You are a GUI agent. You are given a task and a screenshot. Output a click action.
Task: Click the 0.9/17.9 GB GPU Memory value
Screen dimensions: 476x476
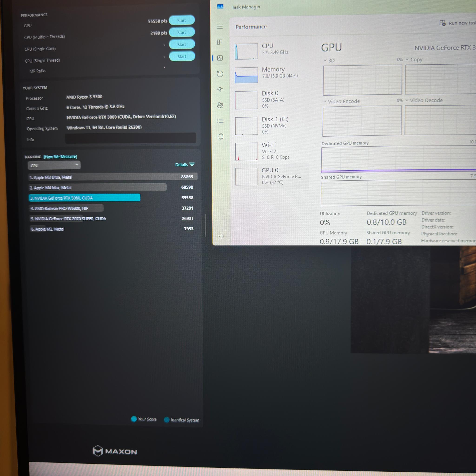point(339,241)
